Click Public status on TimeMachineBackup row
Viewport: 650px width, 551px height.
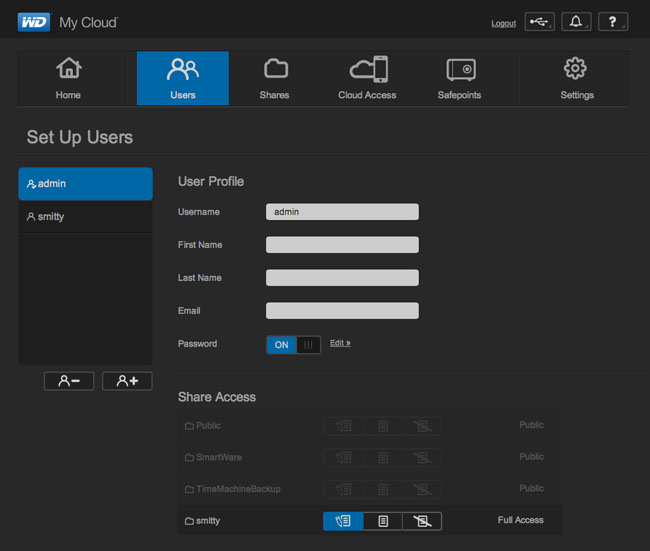tap(531, 488)
